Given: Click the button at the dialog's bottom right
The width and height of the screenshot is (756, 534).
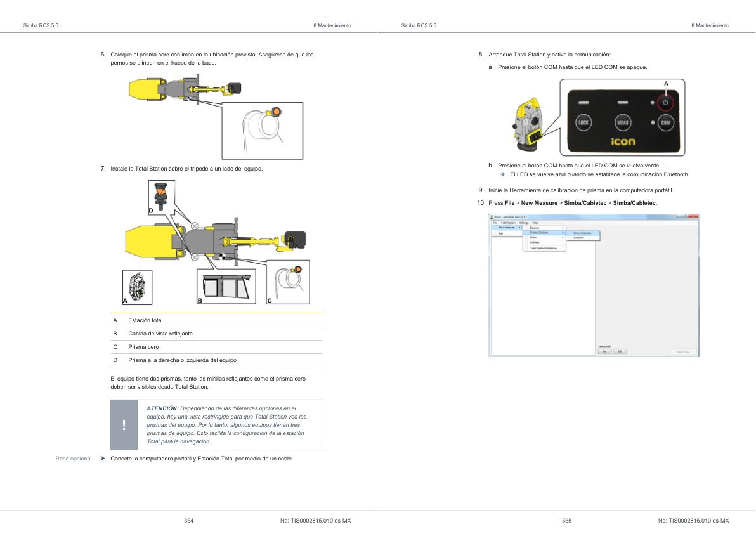Looking at the screenshot, I should 682,351.
